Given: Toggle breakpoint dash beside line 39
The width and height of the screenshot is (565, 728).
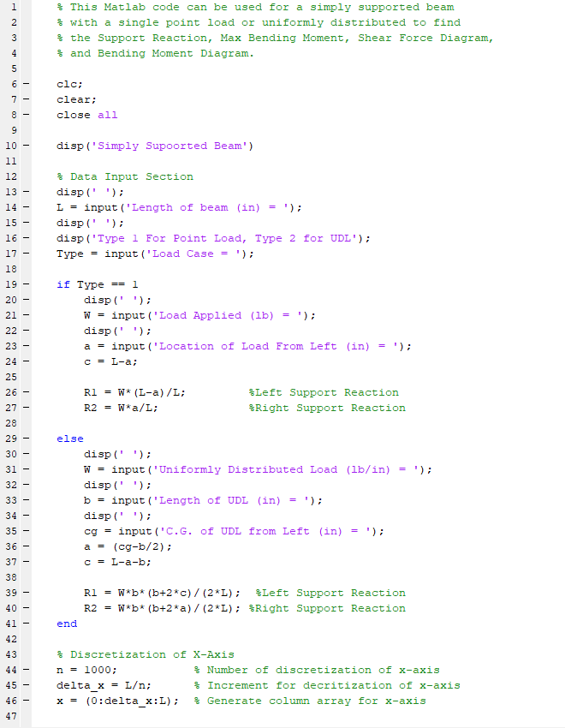Looking at the screenshot, I should click(26, 593).
